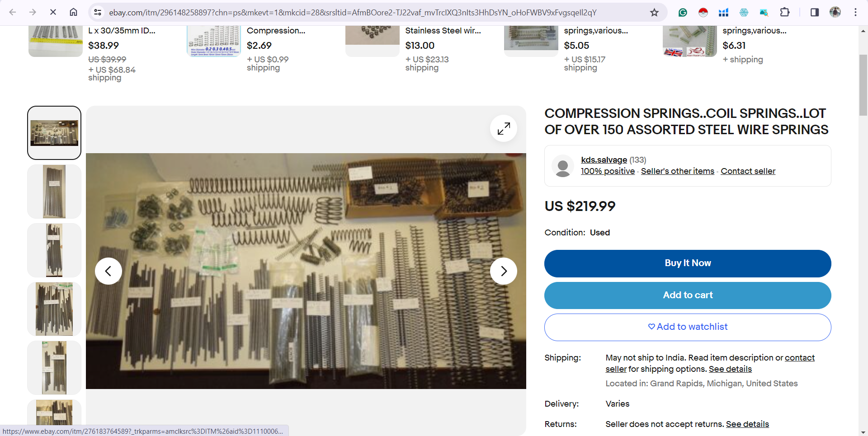The image size is (868, 436).
Task: Open the teal atom-style extension icon
Action: 744,12
